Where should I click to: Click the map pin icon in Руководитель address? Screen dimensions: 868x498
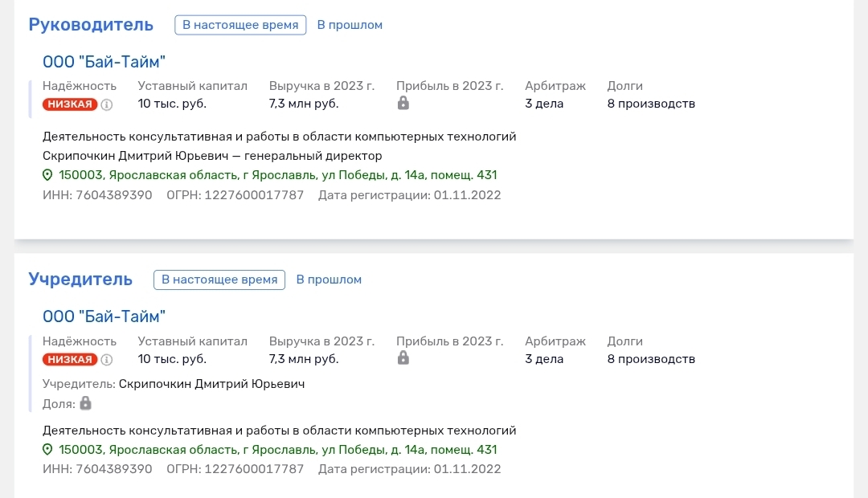coord(47,175)
